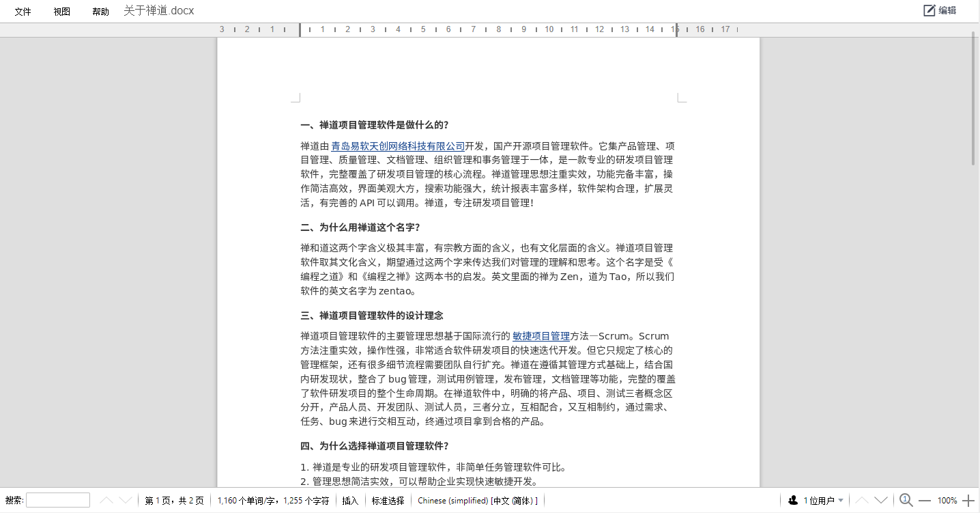Click the 100% zoom level value

(947, 501)
